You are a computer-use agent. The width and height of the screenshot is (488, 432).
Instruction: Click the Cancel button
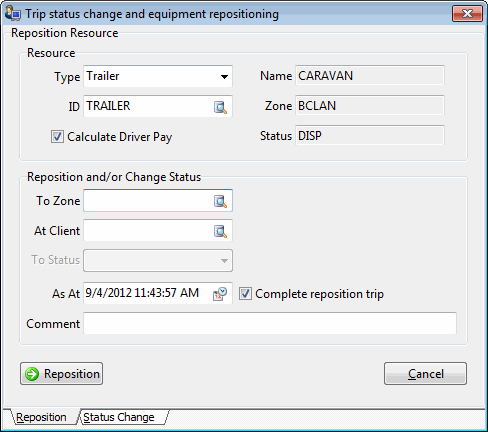(x=425, y=374)
